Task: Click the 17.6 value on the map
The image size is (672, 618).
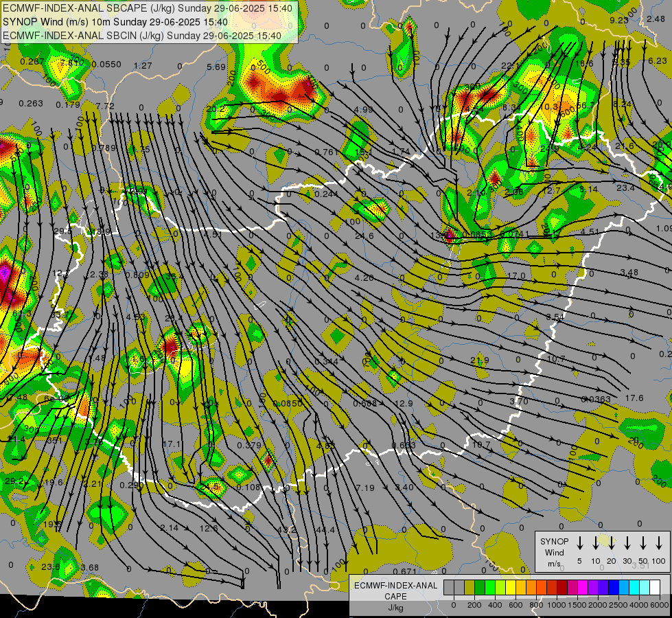Action: click(634, 398)
